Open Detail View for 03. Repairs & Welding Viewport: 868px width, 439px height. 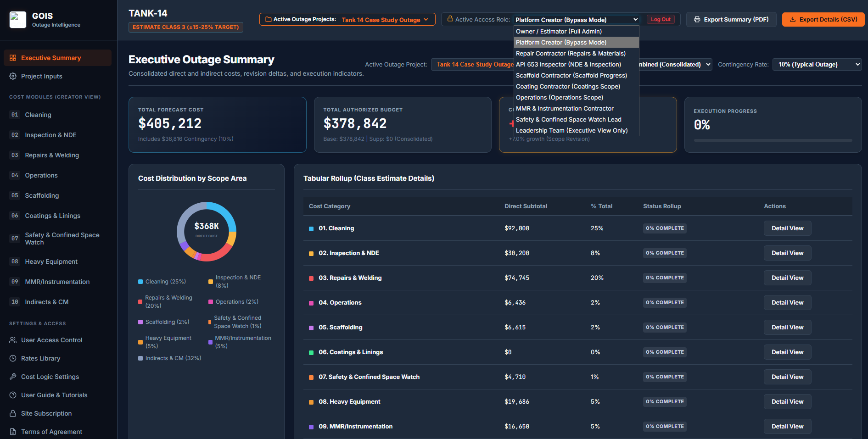tap(787, 278)
